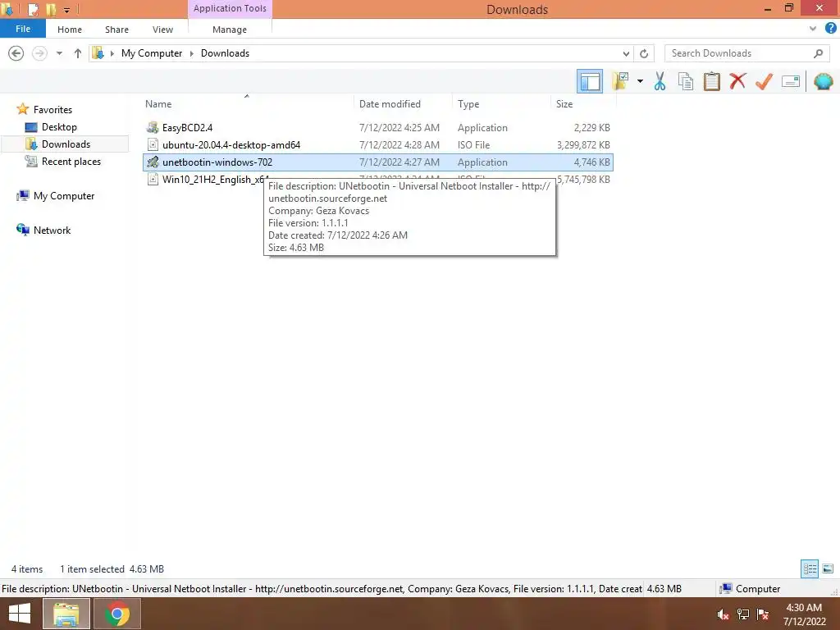Click the EasyBCD2.4 application icon
840x630 pixels.
[153, 127]
